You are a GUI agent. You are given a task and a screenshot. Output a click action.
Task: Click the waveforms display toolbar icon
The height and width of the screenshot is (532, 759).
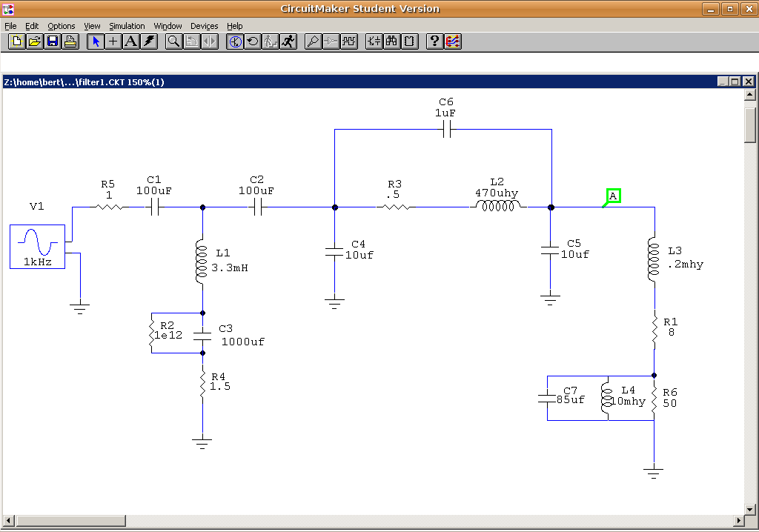348,41
